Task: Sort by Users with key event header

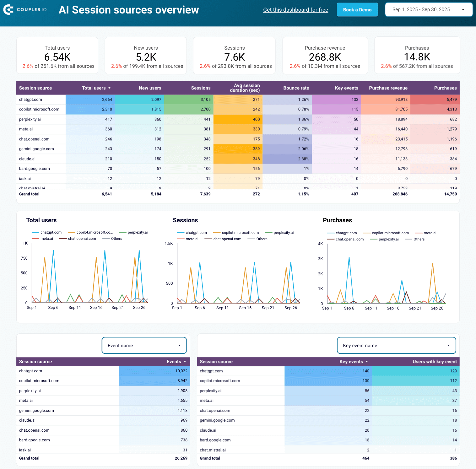Action: pos(434,362)
